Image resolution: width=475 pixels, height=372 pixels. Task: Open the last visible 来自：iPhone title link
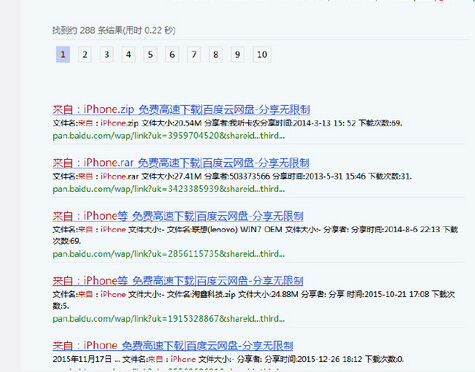[x=173, y=345]
